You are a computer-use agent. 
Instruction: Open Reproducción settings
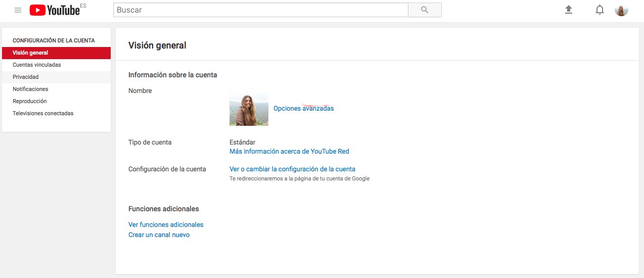[x=56, y=101]
